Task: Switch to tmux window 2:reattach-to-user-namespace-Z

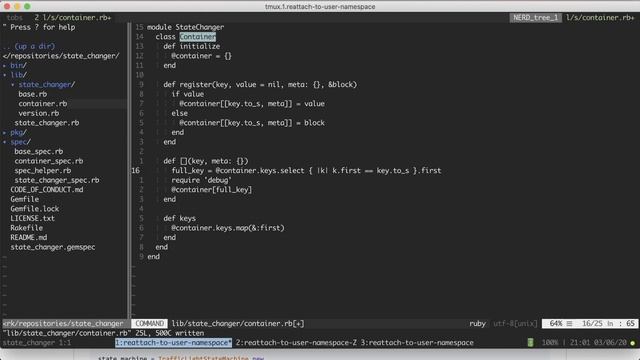Action: (x=296, y=343)
